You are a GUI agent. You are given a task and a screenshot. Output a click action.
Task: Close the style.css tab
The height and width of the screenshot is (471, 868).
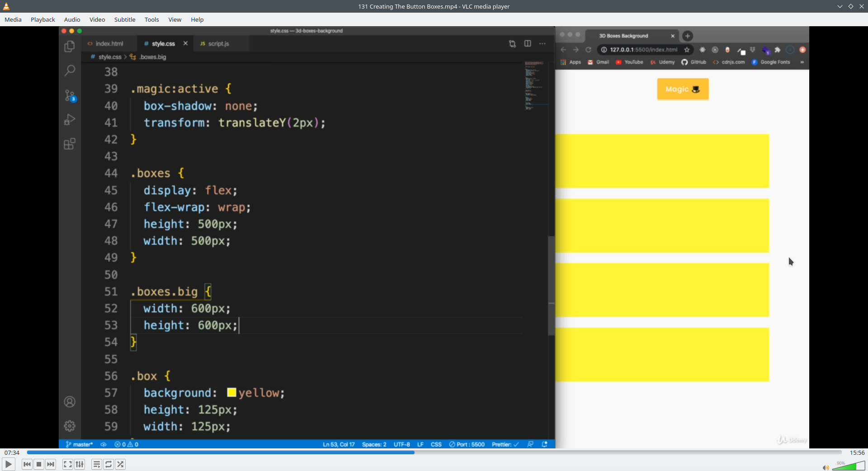point(185,43)
